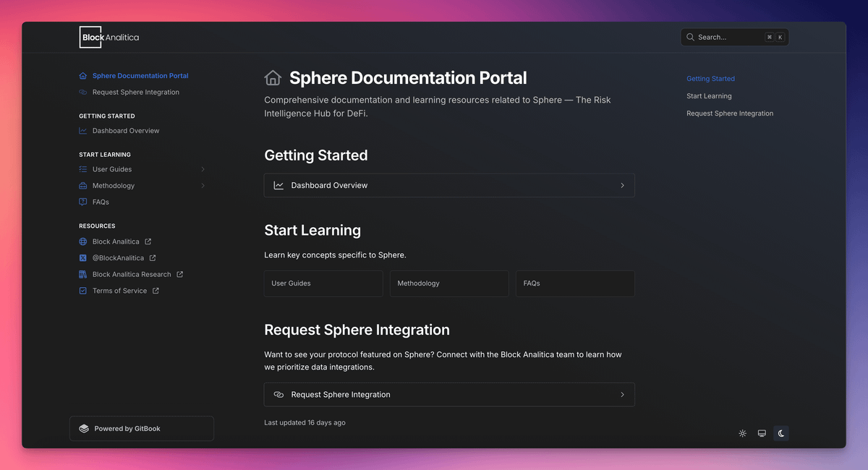Image resolution: width=868 pixels, height=470 pixels.
Task: Click the RESOURCES sidebar section label
Action: tap(97, 226)
